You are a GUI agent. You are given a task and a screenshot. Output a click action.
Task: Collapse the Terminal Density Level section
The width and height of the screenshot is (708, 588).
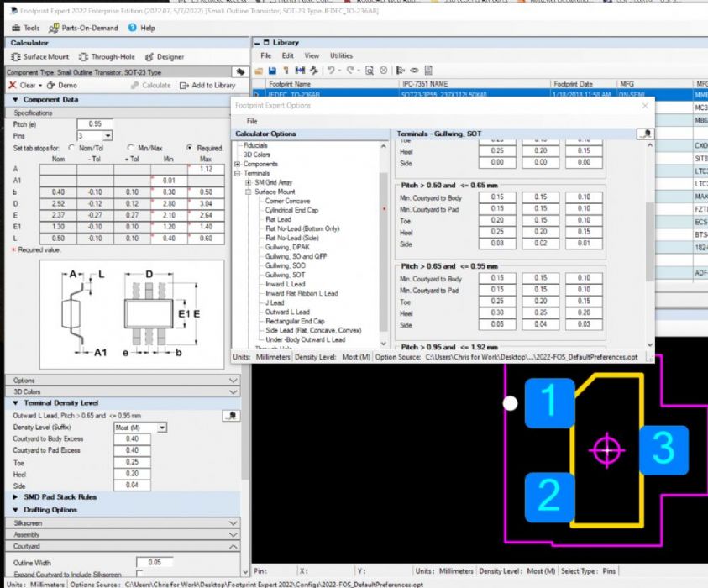[x=15, y=403]
